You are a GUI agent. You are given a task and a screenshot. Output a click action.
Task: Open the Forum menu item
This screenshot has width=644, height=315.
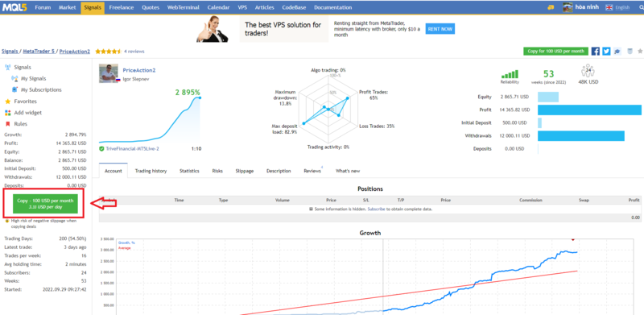(x=43, y=7)
